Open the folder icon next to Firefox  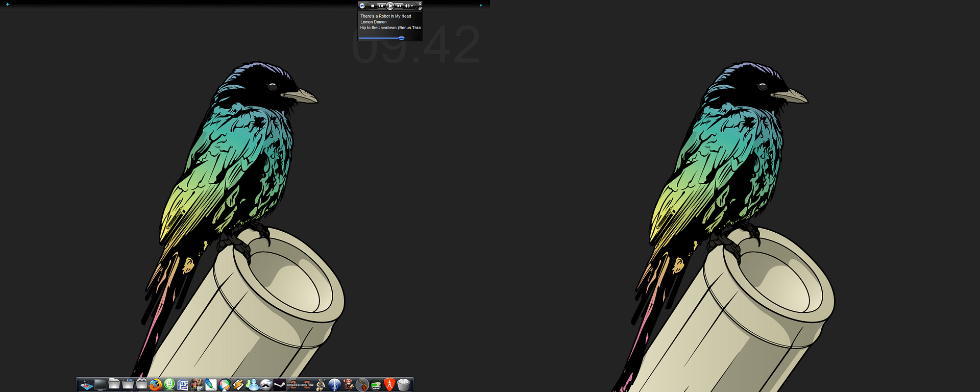(142, 384)
